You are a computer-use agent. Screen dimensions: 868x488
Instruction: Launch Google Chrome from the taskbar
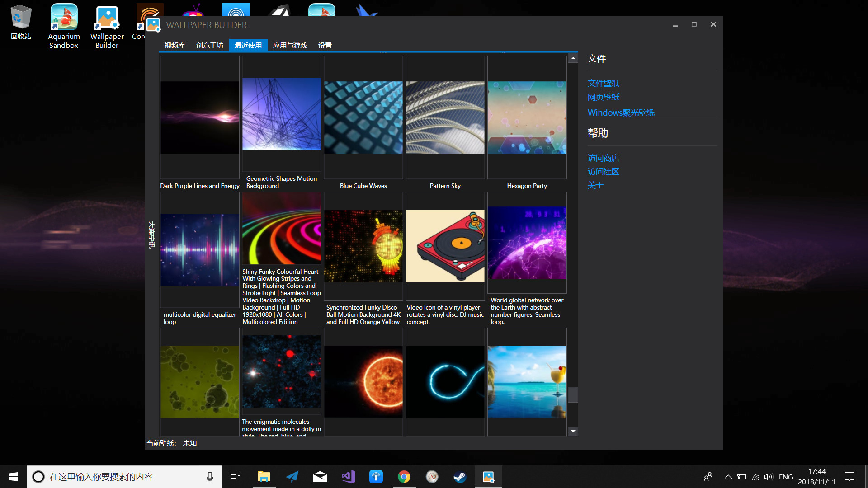404,476
